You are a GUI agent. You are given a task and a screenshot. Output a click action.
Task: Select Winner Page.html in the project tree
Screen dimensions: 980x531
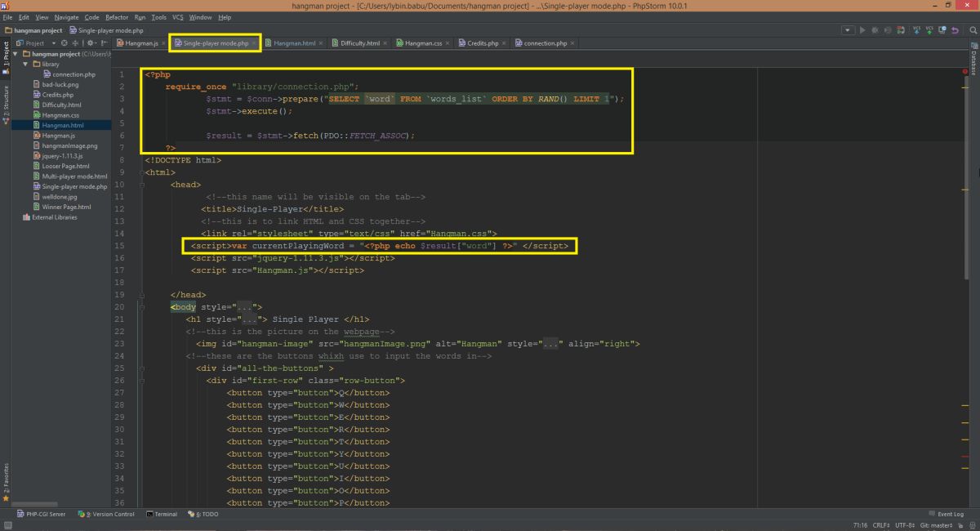tap(61, 207)
